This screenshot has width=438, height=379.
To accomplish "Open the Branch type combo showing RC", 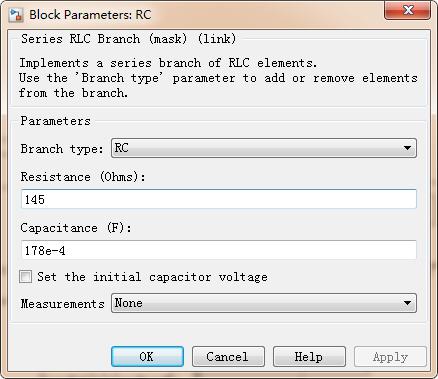I will (x=264, y=148).
